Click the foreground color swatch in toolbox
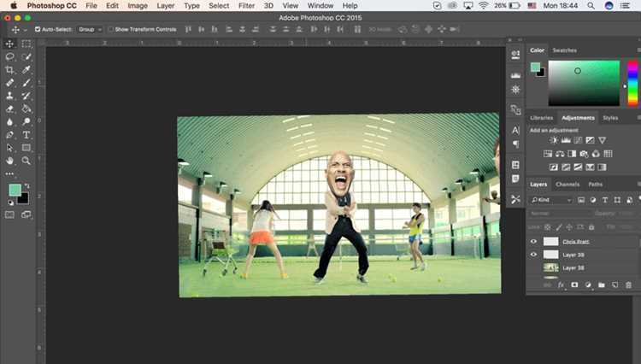Viewport: 641px width, 364px height. (x=15, y=190)
